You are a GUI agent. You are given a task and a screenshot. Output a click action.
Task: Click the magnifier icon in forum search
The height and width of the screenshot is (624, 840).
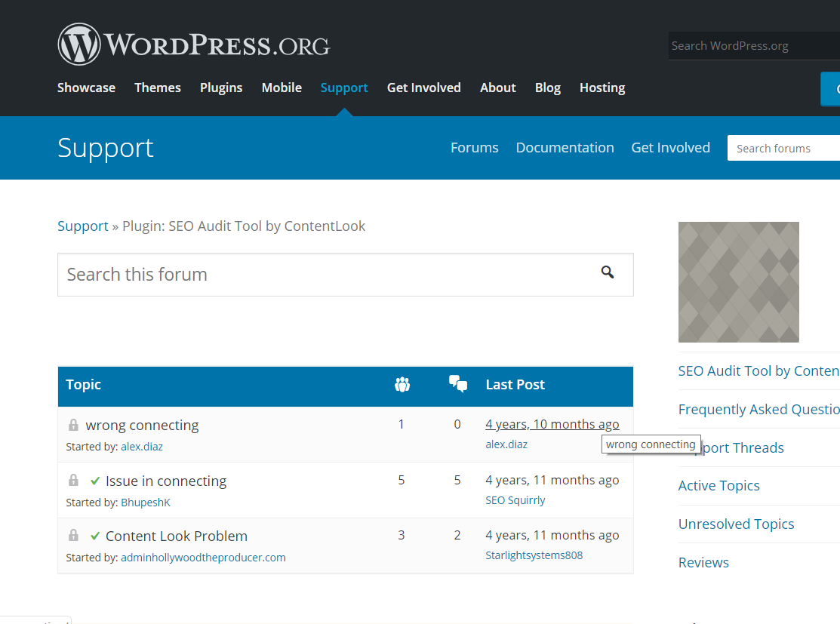pyautogui.click(x=607, y=272)
